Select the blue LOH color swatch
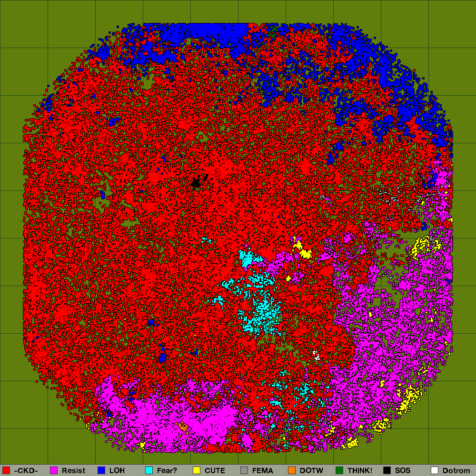 click(101, 470)
